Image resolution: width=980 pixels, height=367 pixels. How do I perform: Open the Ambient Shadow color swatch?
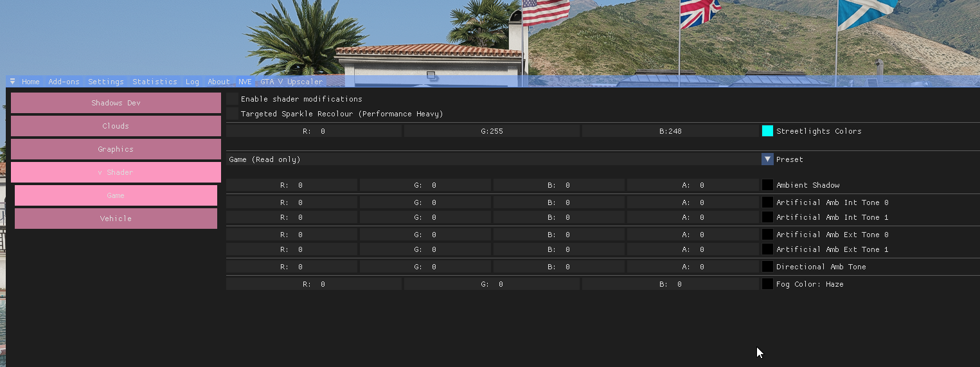coord(767,185)
